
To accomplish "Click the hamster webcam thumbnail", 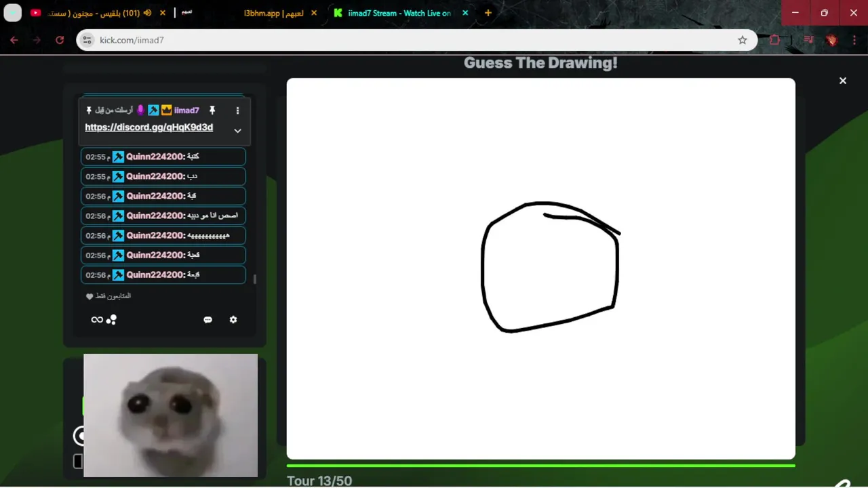I will click(x=170, y=415).
